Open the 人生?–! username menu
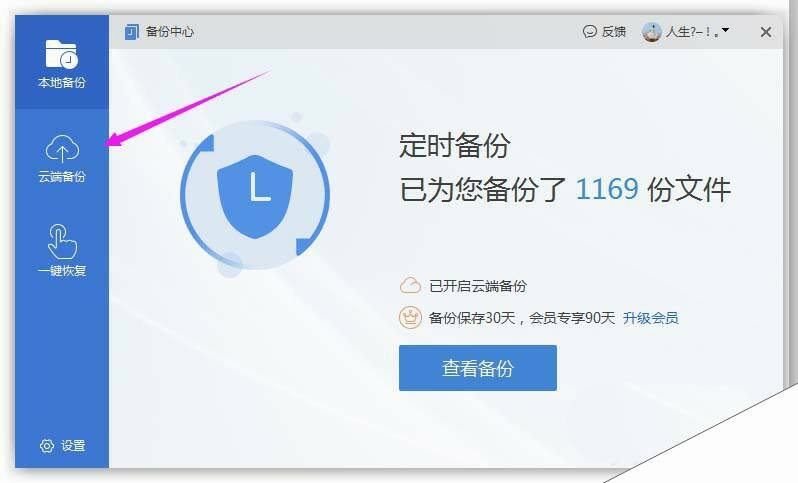The height and width of the screenshot is (483, 798). (x=691, y=32)
